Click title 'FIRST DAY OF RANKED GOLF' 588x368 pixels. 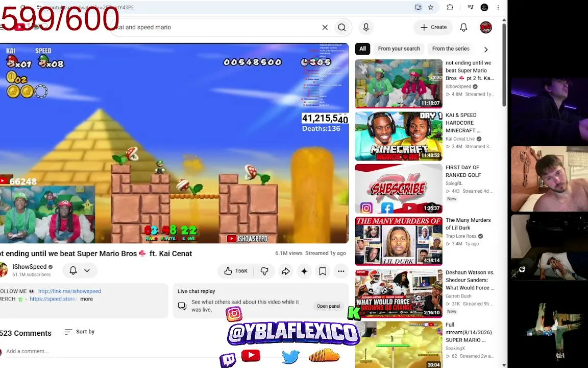[463, 171]
